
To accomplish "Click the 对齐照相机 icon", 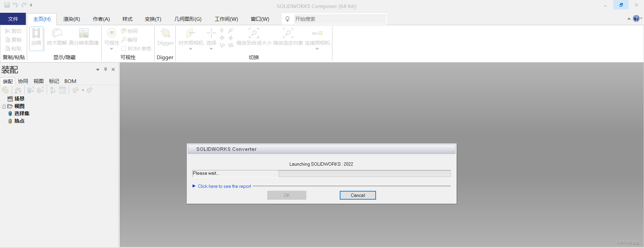I will pyautogui.click(x=191, y=33).
